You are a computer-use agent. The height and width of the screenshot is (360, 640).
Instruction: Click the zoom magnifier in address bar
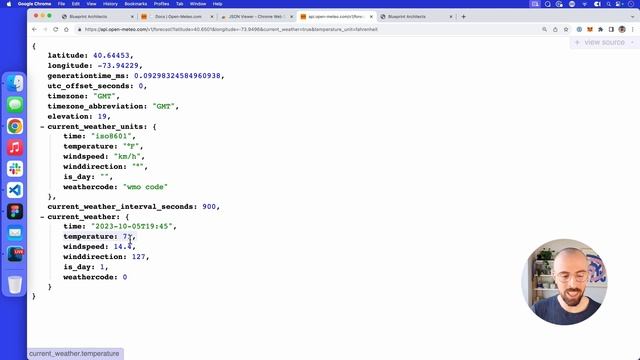tap(544, 29)
